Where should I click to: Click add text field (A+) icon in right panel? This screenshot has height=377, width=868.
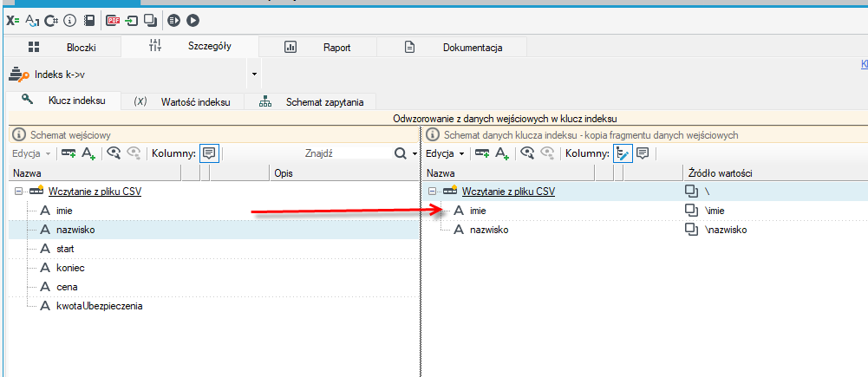point(502,153)
